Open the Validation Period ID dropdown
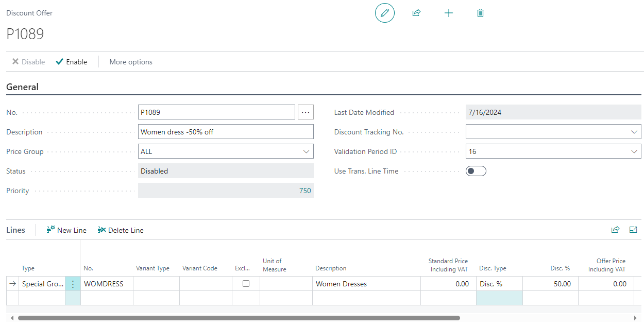 coord(634,151)
